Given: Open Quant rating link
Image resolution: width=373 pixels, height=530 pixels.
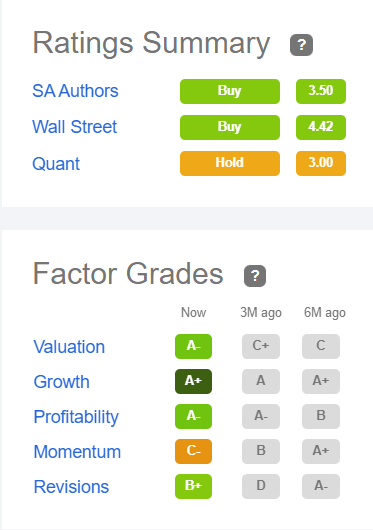Looking at the screenshot, I should point(56,164).
